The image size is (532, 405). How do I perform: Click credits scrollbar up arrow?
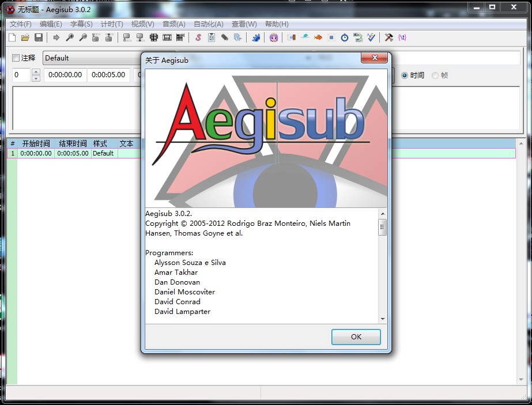[383, 214]
